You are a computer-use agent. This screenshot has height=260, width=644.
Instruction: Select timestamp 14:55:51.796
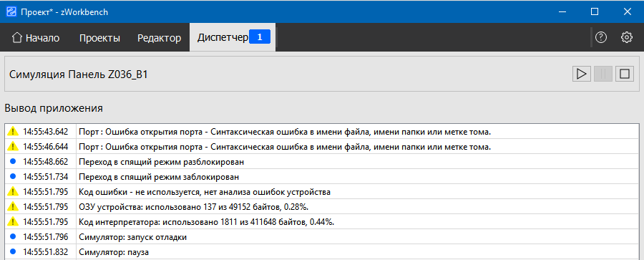tap(45, 237)
